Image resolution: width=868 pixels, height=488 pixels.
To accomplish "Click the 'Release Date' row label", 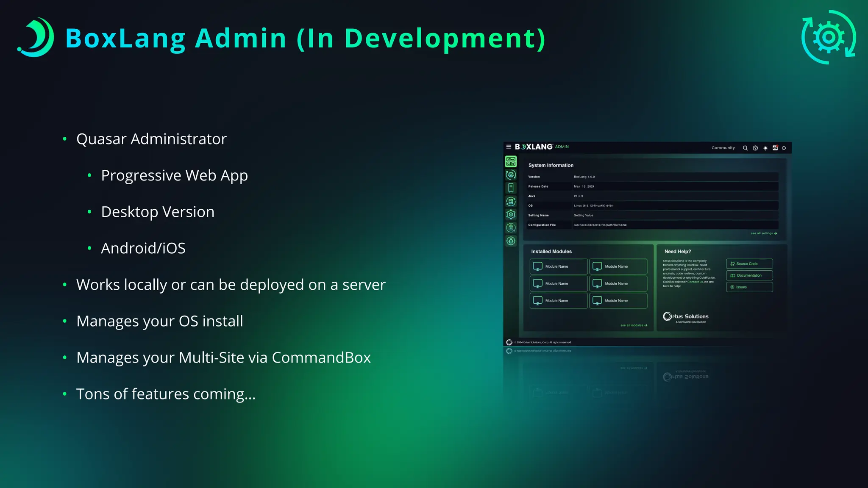I will tap(538, 186).
